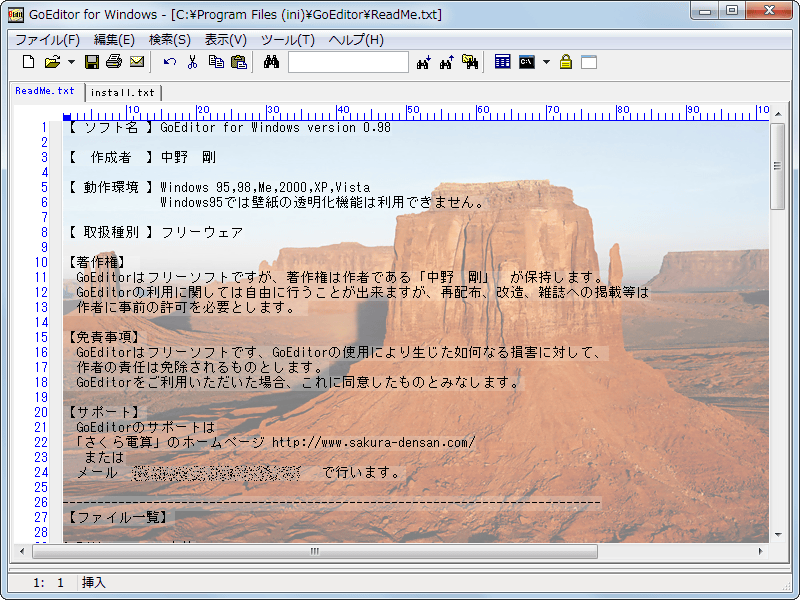Screen dimensions: 800x600
Task: Click the 中野 剛 author name on line 3
Action: [188, 157]
